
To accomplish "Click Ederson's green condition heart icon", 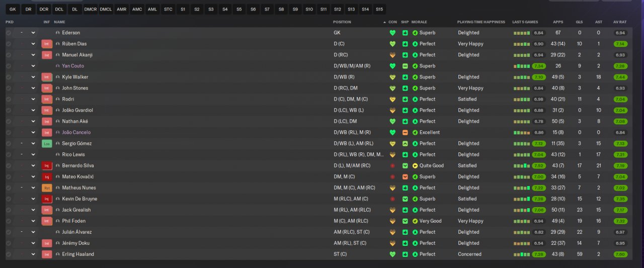I will [392, 33].
